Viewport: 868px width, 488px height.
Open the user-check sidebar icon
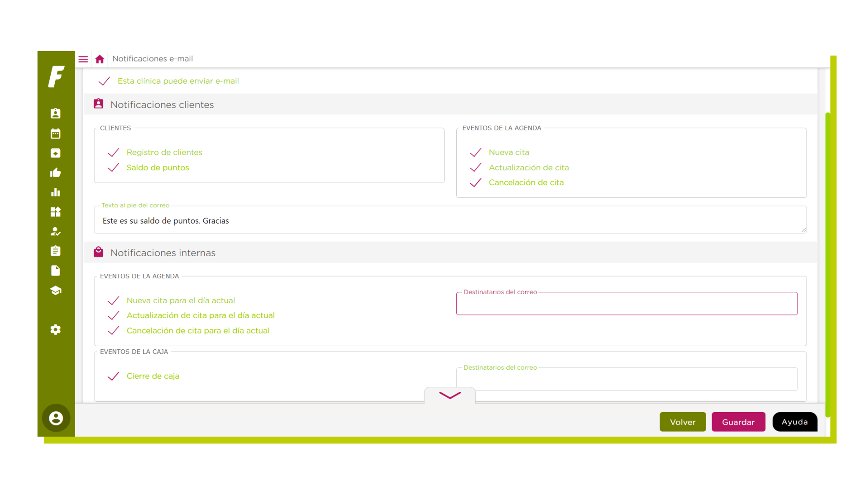click(56, 232)
